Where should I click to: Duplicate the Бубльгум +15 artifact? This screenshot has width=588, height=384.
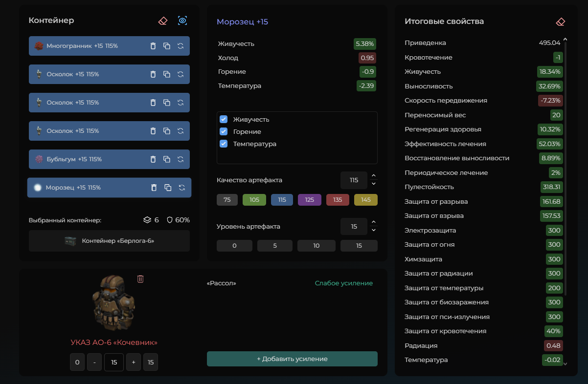(167, 159)
